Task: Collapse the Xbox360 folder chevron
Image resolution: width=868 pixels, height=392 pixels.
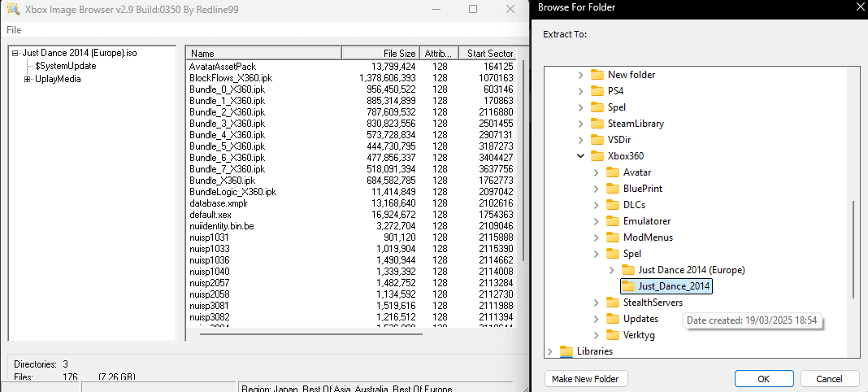Action: click(x=580, y=156)
